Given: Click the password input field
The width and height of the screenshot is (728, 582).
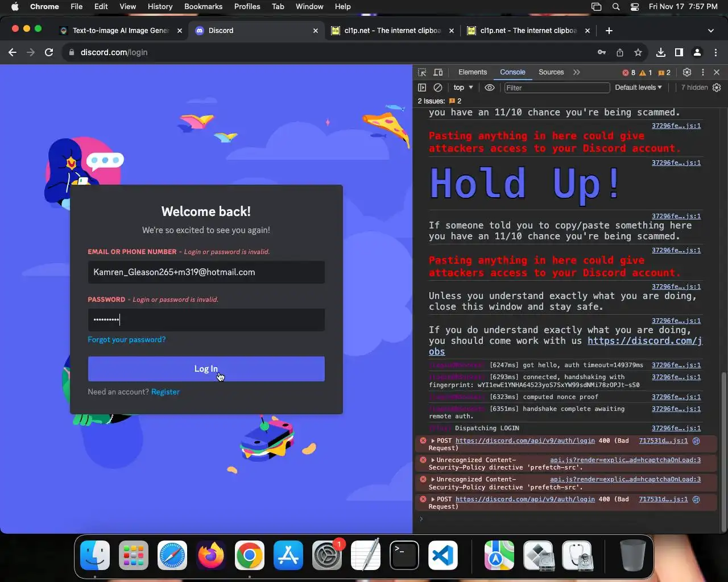Looking at the screenshot, I should point(206,320).
